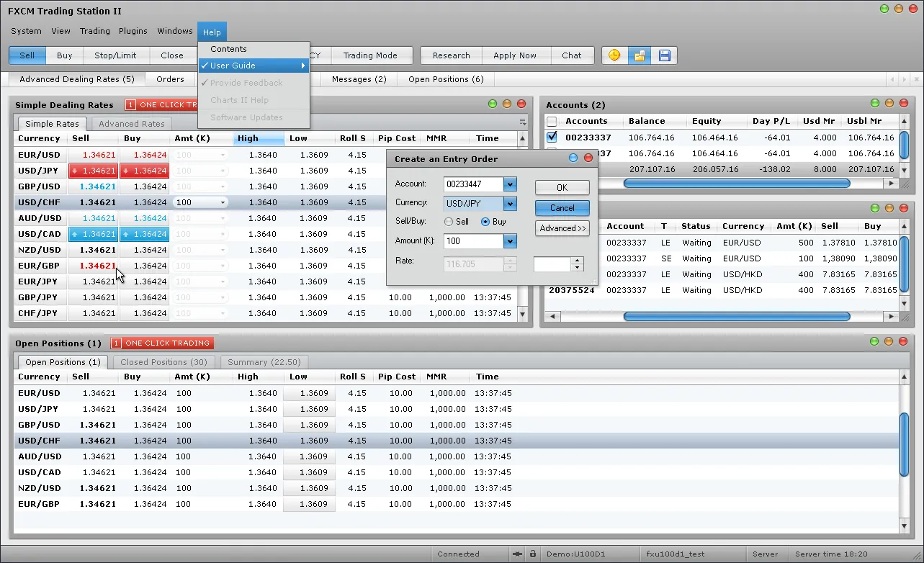Click the blue floppy disk save icon
Screen dimensions: 924x563
(x=664, y=55)
